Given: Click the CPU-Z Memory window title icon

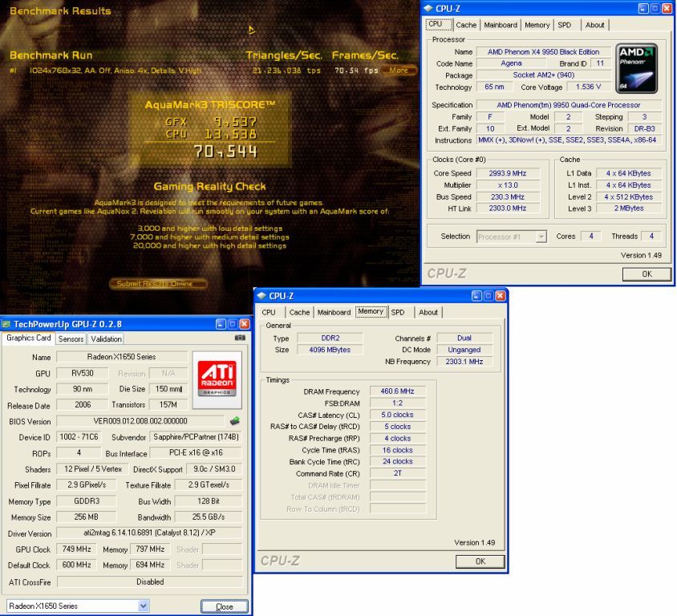Looking at the screenshot, I should [x=261, y=296].
